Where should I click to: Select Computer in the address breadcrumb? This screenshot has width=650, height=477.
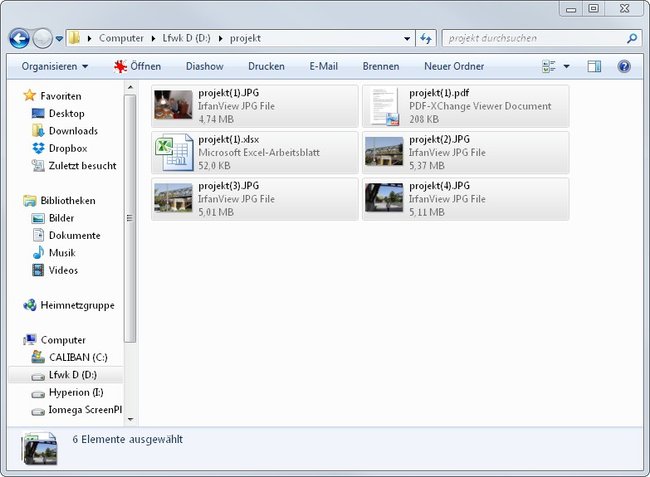pyautogui.click(x=121, y=38)
